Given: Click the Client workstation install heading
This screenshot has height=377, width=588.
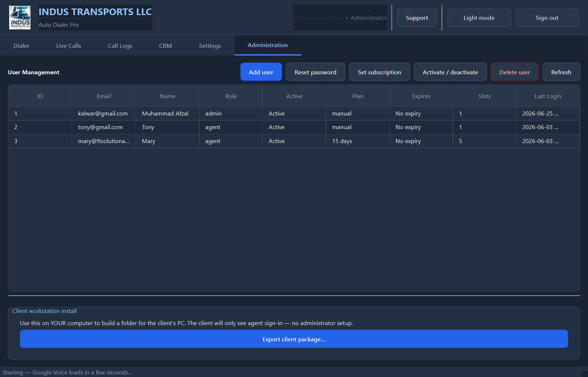Looking at the screenshot, I should point(44,311).
